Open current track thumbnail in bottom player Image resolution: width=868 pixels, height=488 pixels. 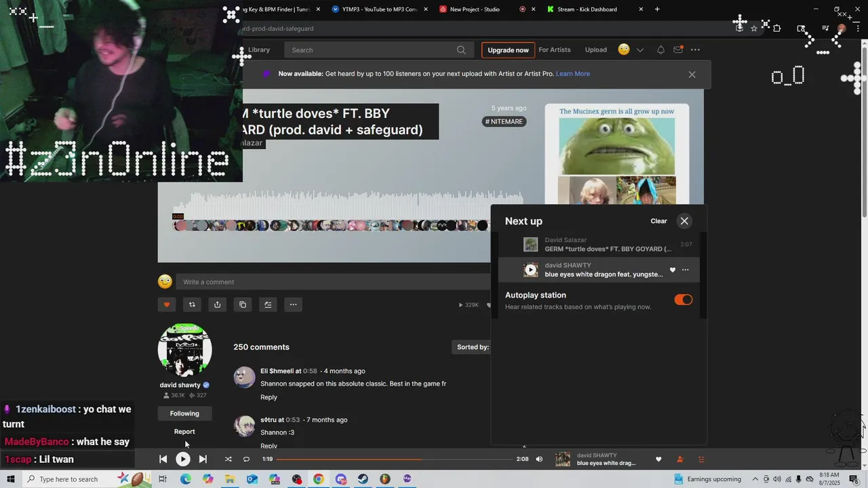pyautogui.click(x=563, y=459)
